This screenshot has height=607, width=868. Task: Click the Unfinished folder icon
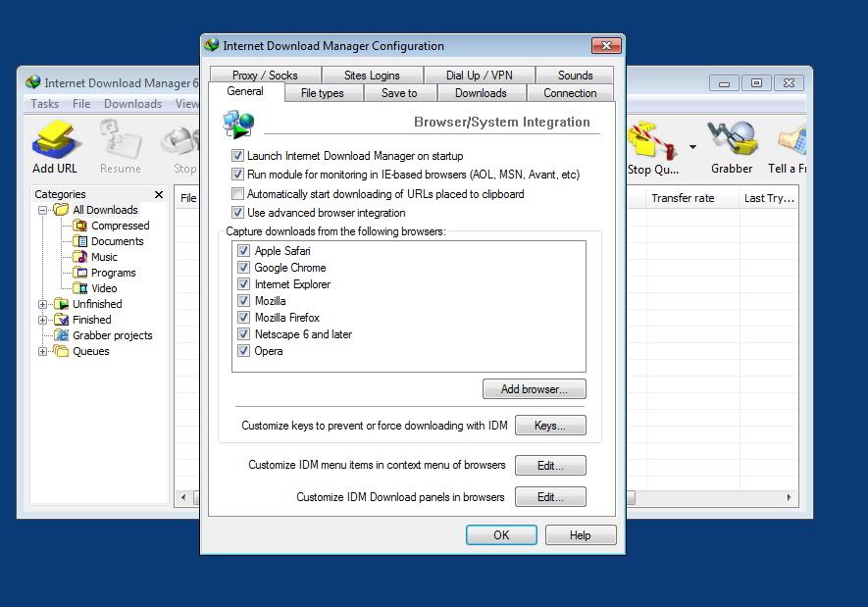point(62,304)
